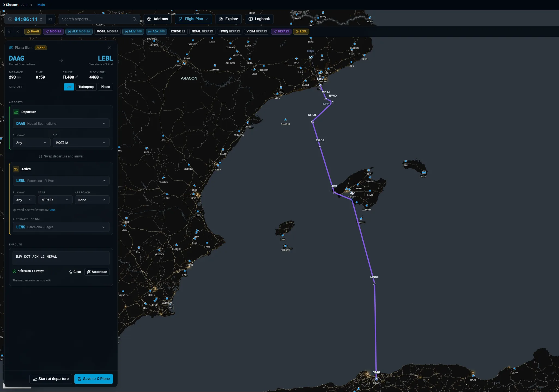The width and height of the screenshot is (559, 392).
Task: Click the NEPAL waypoint triangle on map
Action: pyautogui.click(x=312, y=121)
